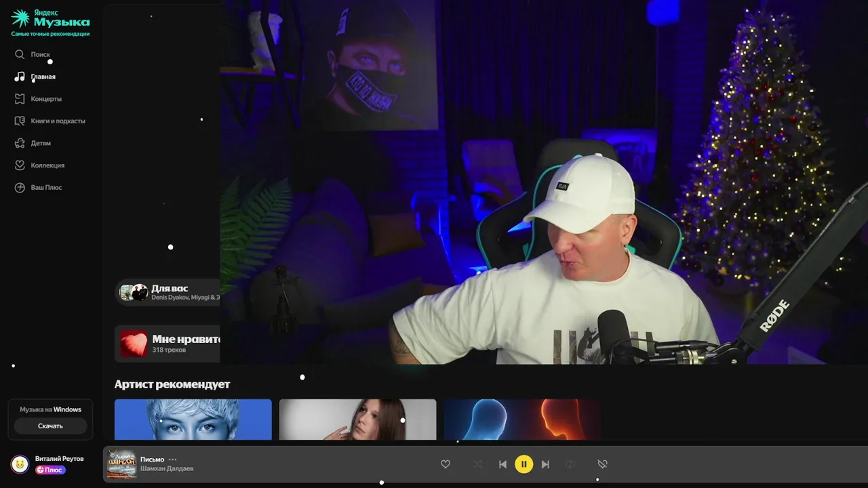The height and width of the screenshot is (488, 868).
Task: Skip to the next track
Action: 545,464
